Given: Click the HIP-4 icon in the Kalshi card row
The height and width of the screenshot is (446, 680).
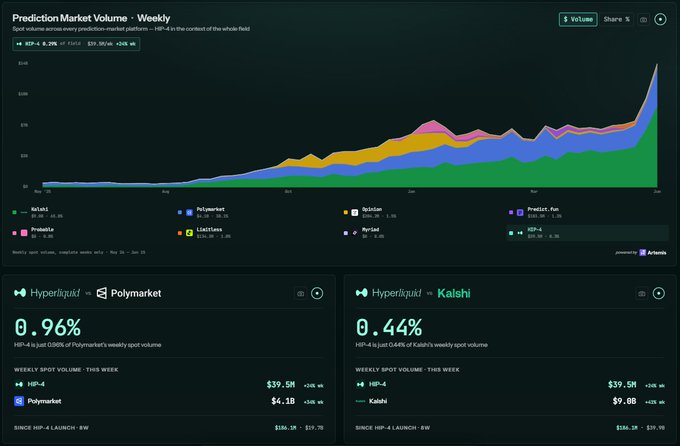Looking at the screenshot, I should tap(360, 384).
